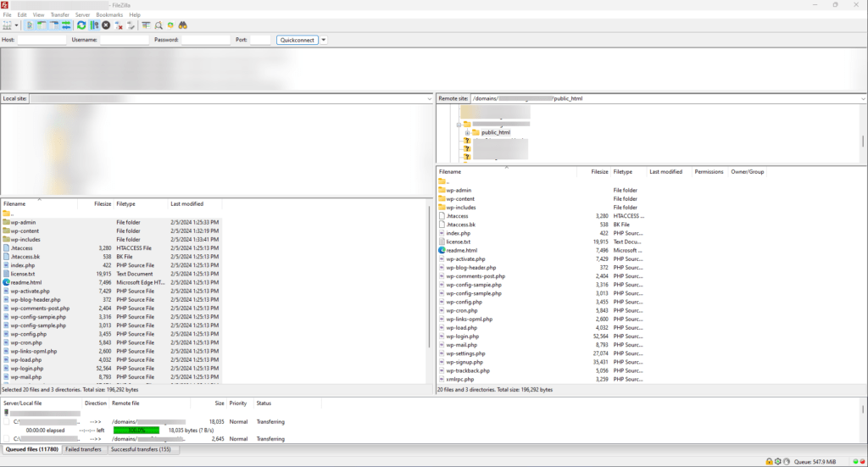Open the Quickconnect history dropdown arrow
The height and width of the screenshot is (467, 868).
click(x=324, y=40)
